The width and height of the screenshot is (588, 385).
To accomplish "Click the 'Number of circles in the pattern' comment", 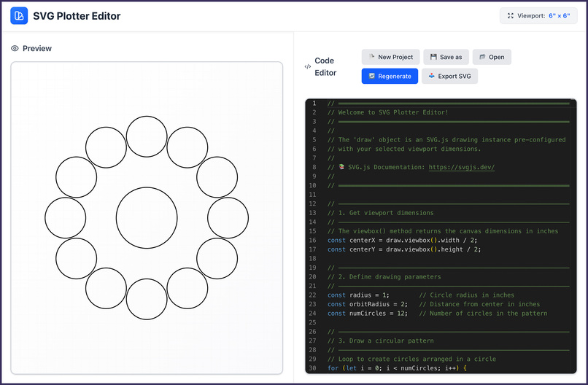I will click(x=484, y=314).
